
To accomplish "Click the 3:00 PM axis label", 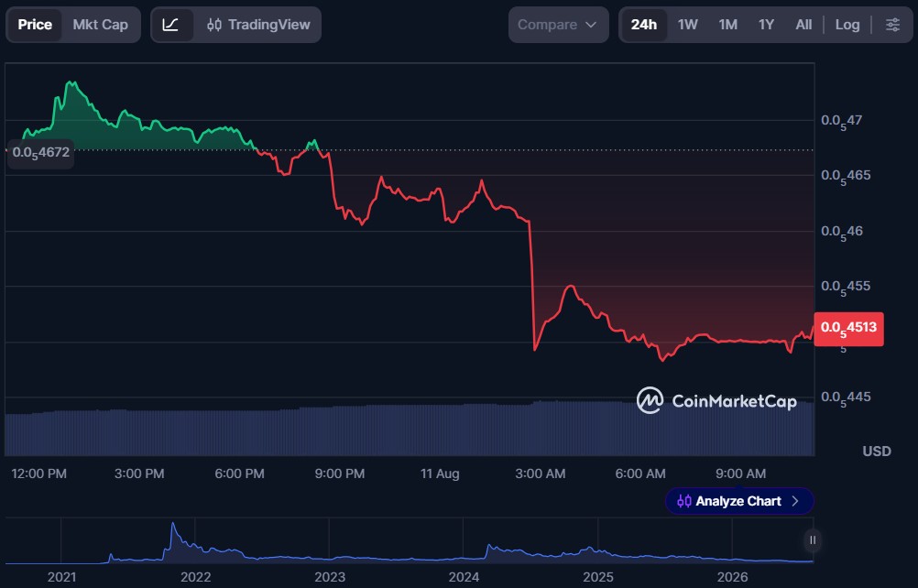I will point(139,474).
